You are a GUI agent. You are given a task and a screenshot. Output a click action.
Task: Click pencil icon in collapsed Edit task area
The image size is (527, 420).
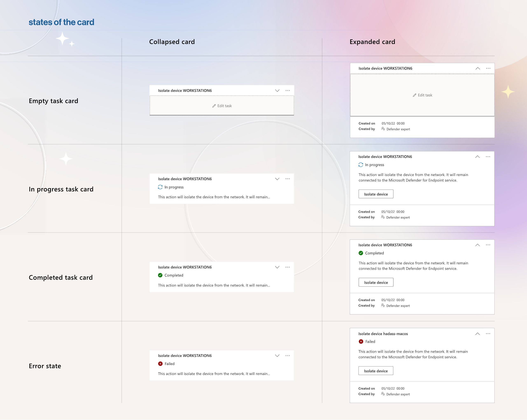click(214, 106)
